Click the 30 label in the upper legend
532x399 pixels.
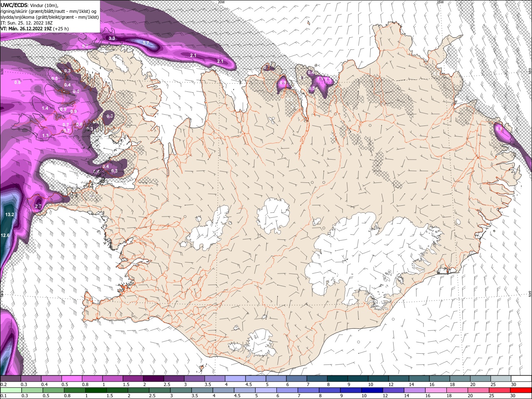(x=514, y=384)
